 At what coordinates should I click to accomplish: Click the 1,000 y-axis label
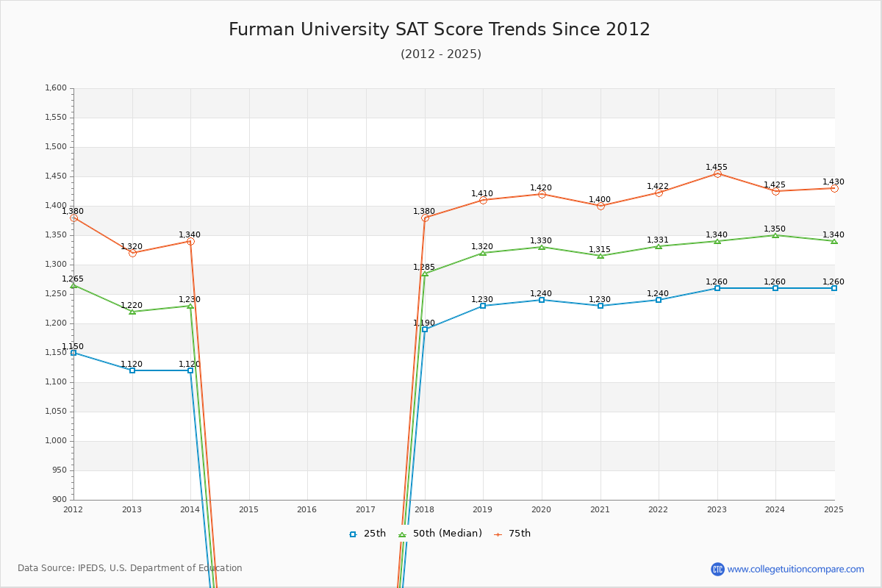point(56,441)
